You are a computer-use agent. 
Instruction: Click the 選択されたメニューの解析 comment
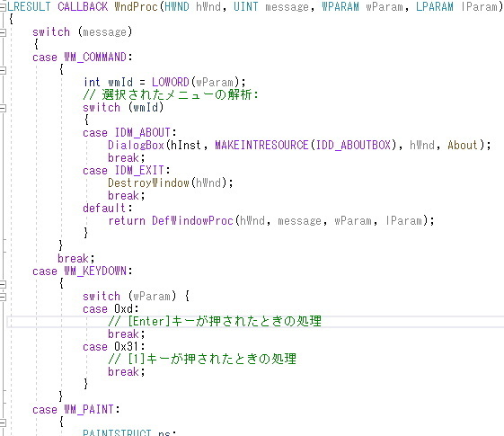pyautogui.click(x=171, y=95)
